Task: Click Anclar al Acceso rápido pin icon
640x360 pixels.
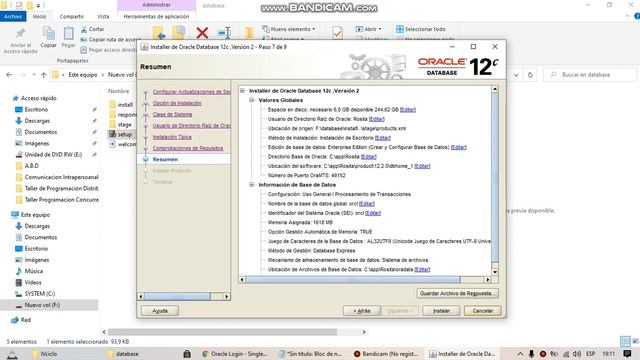Action: pyautogui.click(x=20, y=33)
